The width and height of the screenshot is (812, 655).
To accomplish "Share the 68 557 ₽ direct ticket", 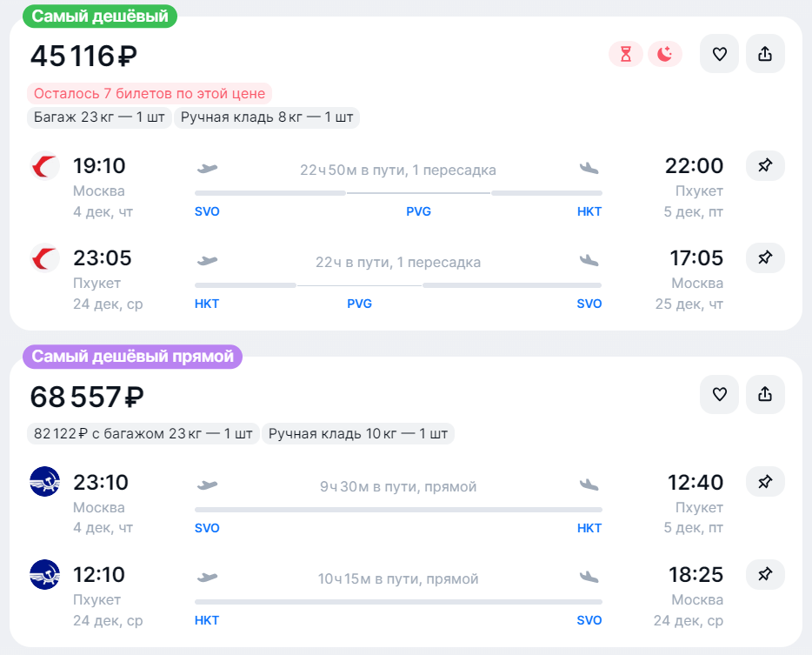I will [765, 394].
